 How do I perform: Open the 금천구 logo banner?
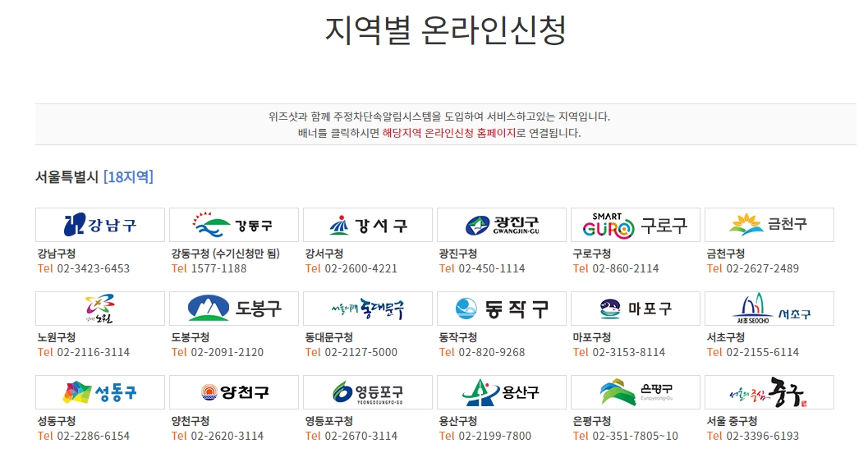coord(770,225)
